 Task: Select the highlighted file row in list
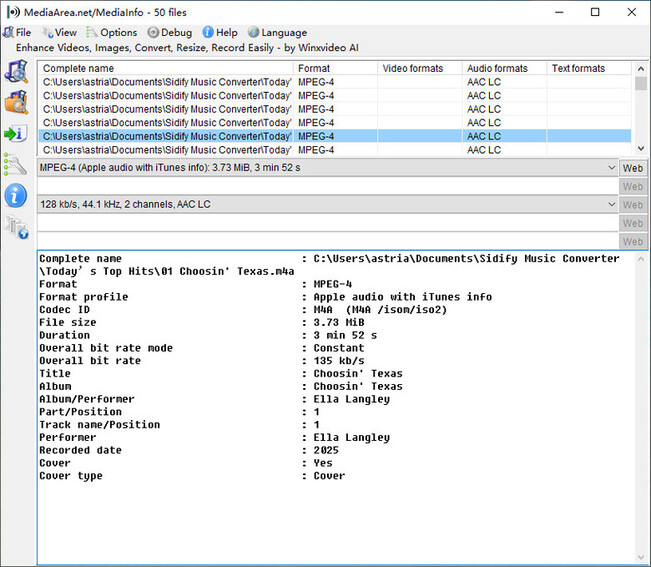click(x=335, y=136)
